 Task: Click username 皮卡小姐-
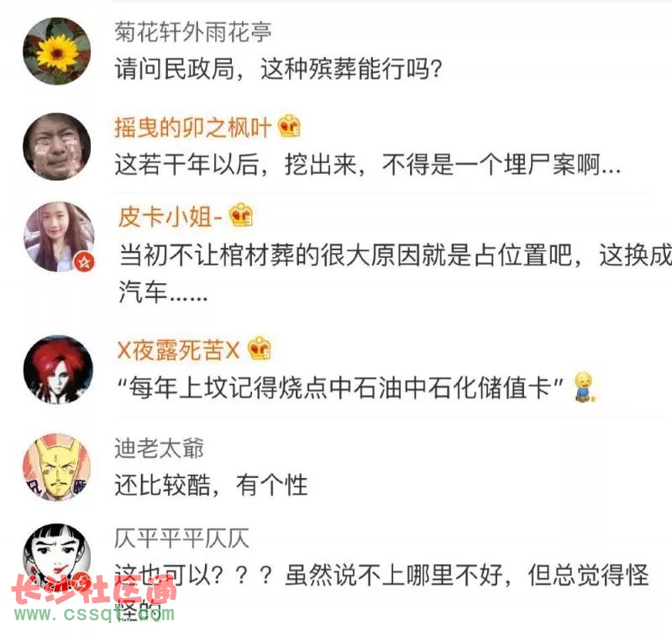[x=171, y=217]
